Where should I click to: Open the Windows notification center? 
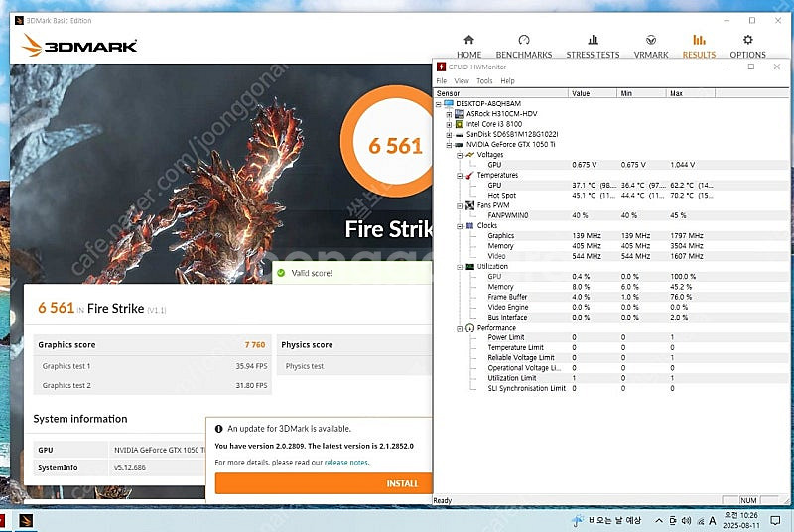(775, 520)
